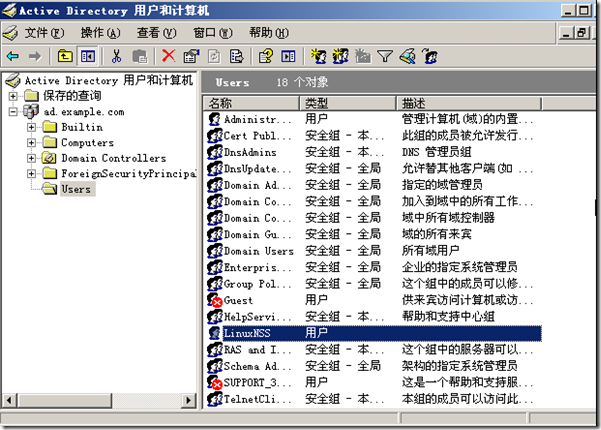Sort by the 类型 column header
Screen dimensions: 601x430
point(348,103)
